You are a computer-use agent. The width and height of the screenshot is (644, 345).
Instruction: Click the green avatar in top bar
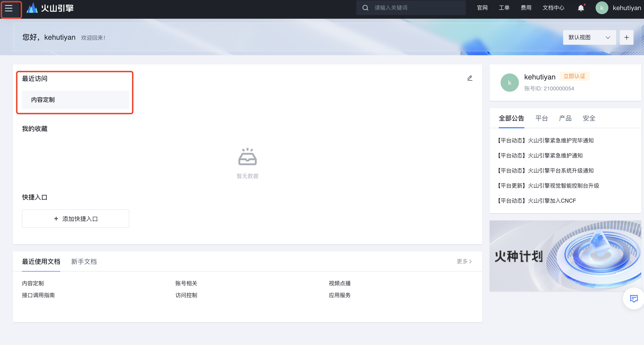(x=602, y=8)
